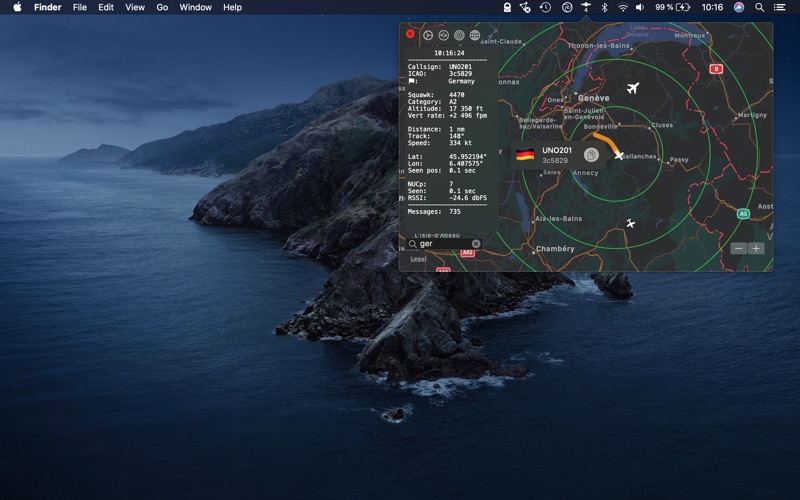Click the 3c5829 ICAO code in callout
This screenshot has width=800, height=500.
(555, 161)
